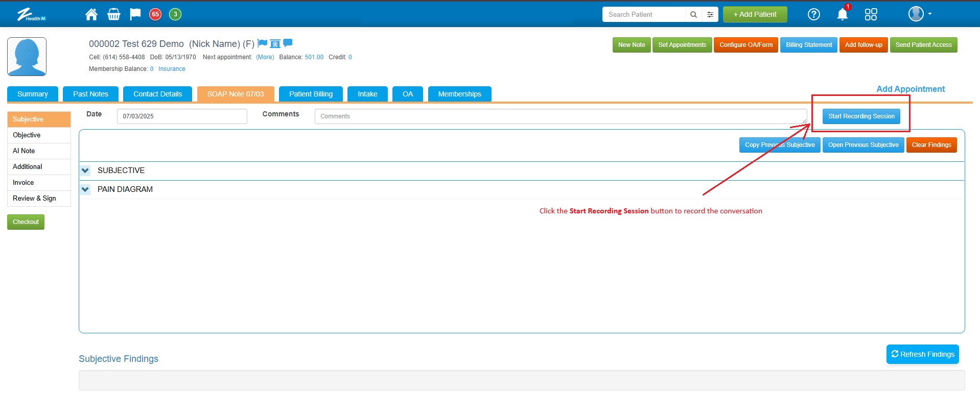Click the search magnifier icon
Image resolution: width=980 pixels, height=416 pixels.
coord(693,14)
